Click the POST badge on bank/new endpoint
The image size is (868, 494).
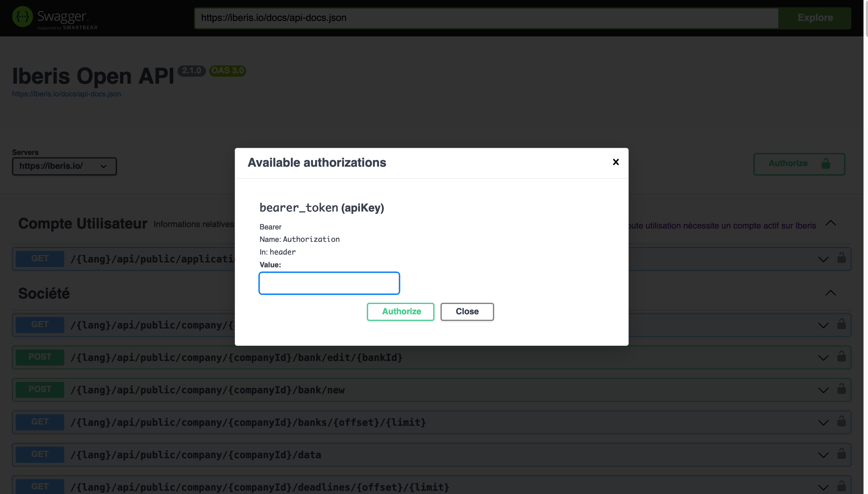(x=40, y=390)
